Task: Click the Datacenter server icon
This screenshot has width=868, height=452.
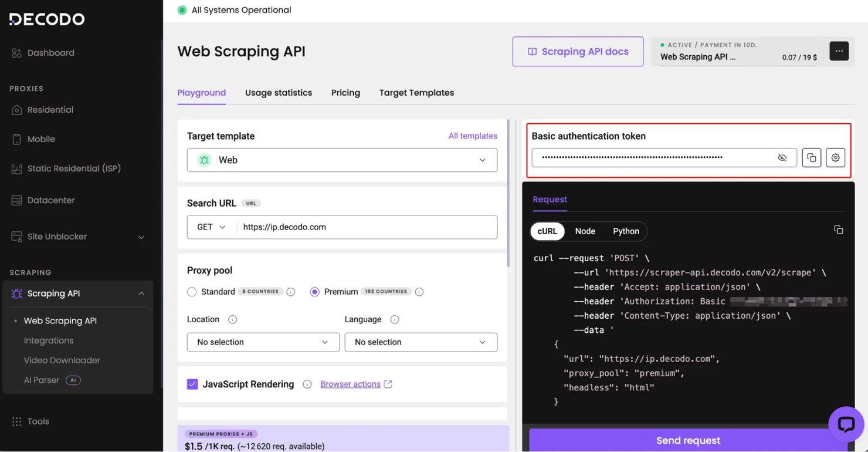Action: [x=16, y=200]
